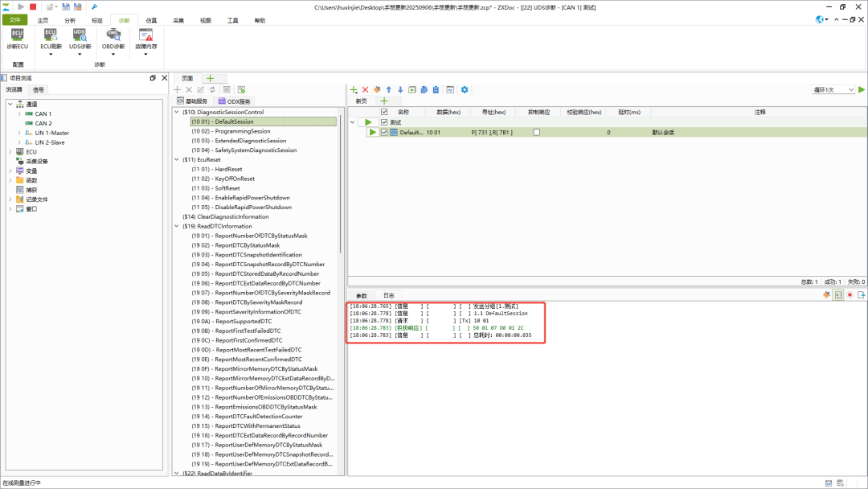Viewport: 868px width, 489px height.
Task: Open the 循环1次 loop count dropdown
Action: coord(833,89)
